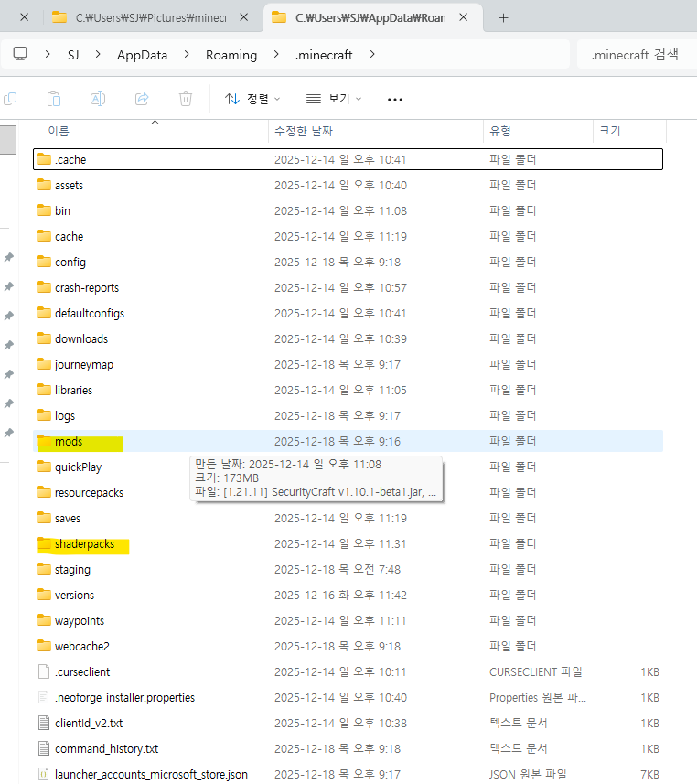This screenshot has width=697, height=784.
Task: Select the shaderpacks folder
Action: coord(348,543)
